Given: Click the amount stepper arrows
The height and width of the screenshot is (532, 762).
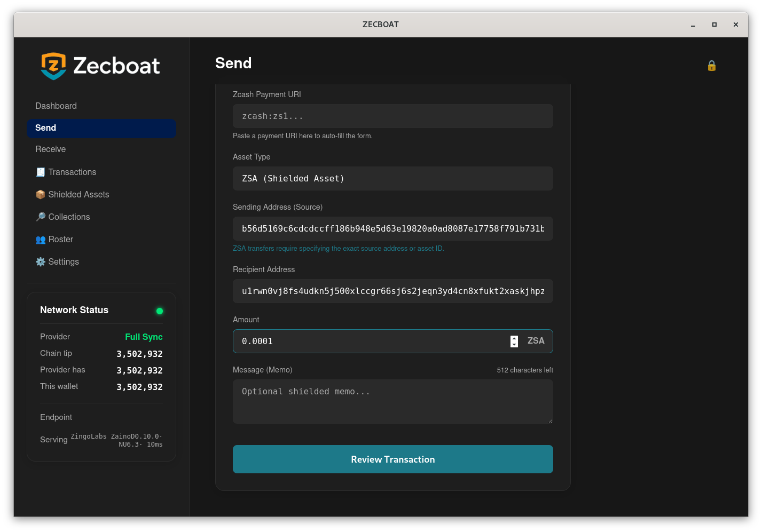Looking at the screenshot, I should 514,342.
